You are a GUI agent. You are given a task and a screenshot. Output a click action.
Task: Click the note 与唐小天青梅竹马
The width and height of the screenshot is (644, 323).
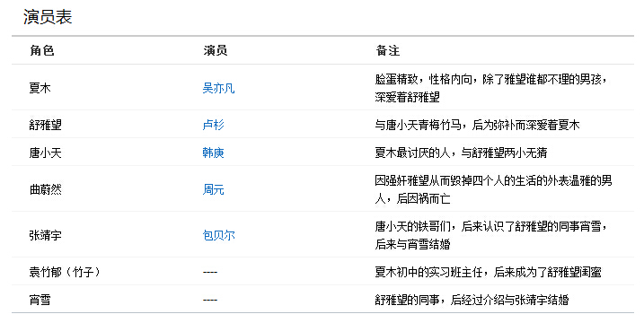tap(477, 125)
